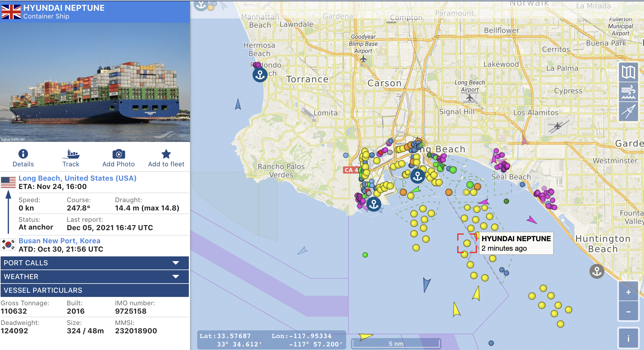644x350 pixels.
Task: Open the map layers icon
Action: (628, 72)
